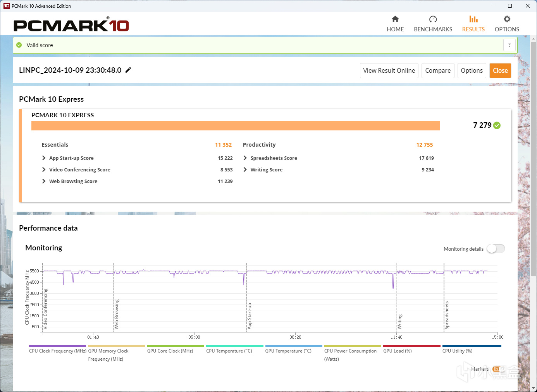Viewport: 537px width, 392px height.
Task: Click the View Result Online button
Action: pyautogui.click(x=389, y=70)
